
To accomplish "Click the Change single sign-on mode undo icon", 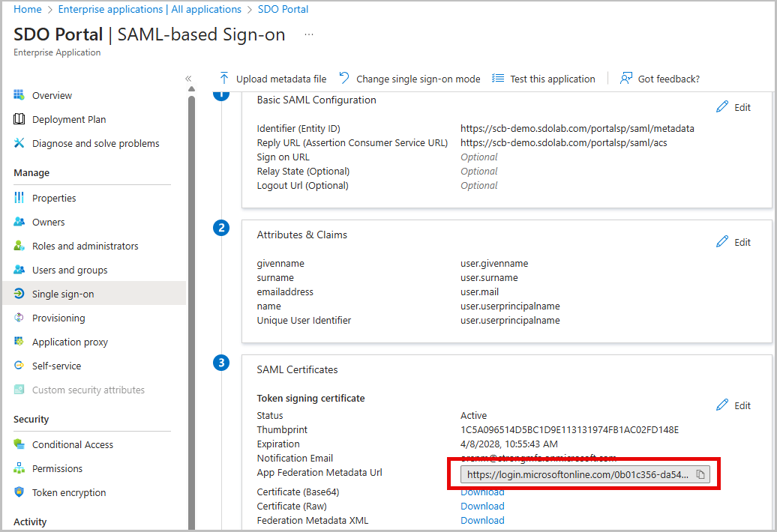I will (344, 78).
